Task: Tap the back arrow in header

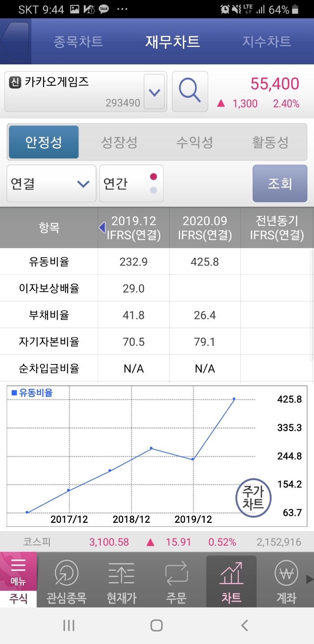Action: click(16, 42)
